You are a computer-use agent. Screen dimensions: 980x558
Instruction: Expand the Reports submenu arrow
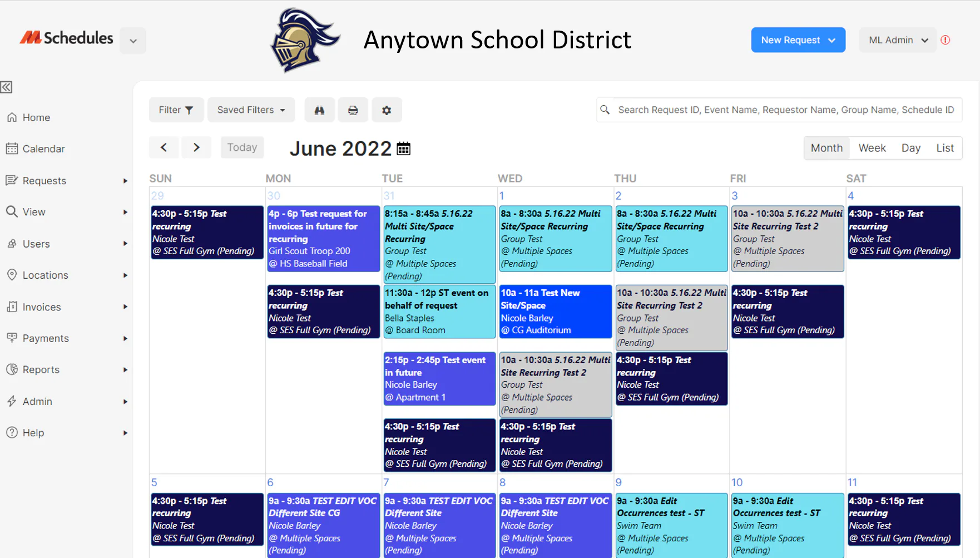pyautogui.click(x=125, y=370)
